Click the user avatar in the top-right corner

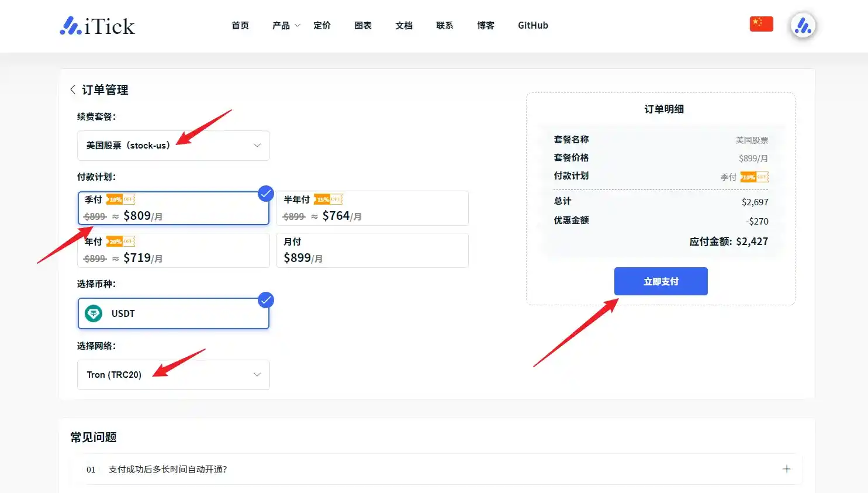pos(803,25)
